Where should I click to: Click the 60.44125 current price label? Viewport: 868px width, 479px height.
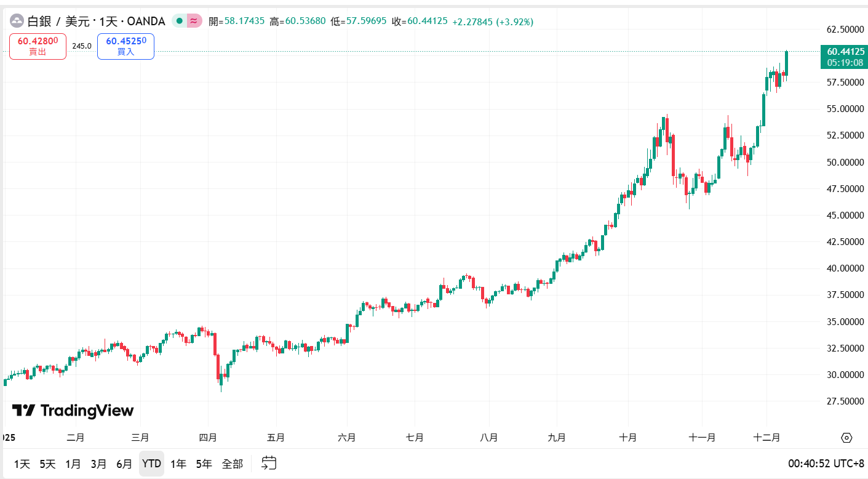point(845,52)
